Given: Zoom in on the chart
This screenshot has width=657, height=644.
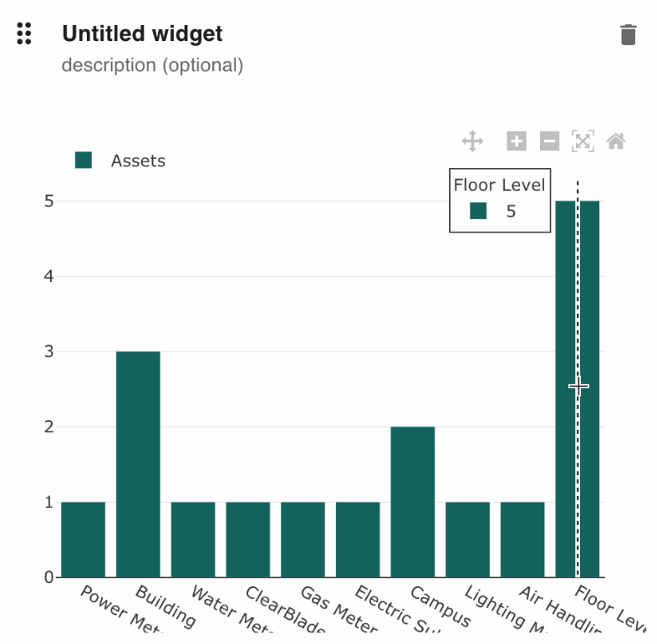Looking at the screenshot, I should [x=517, y=141].
